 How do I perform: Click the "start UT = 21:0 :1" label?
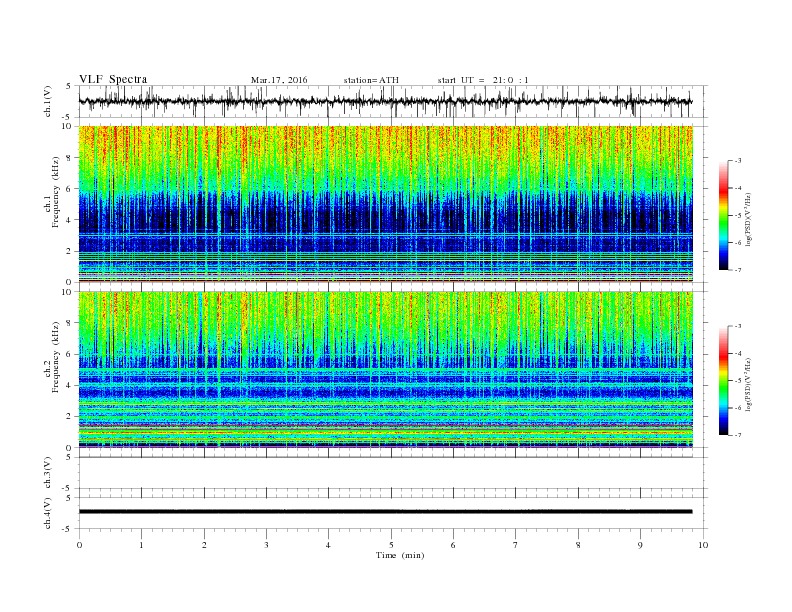(x=483, y=80)
